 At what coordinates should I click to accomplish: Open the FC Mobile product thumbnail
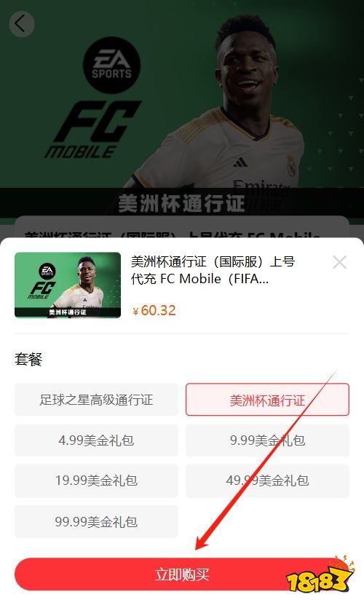[x=68, y=285]
